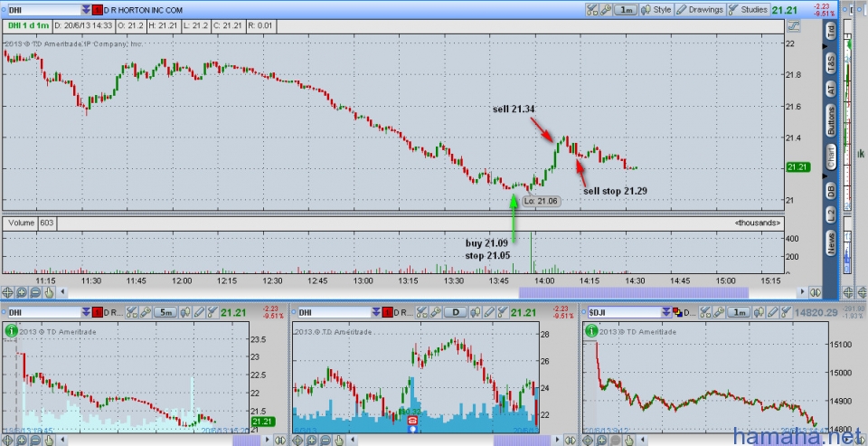Viewport: 868px width, 446px height.
Task: Click the $DJI symbol input field
Action: point(625,312)
